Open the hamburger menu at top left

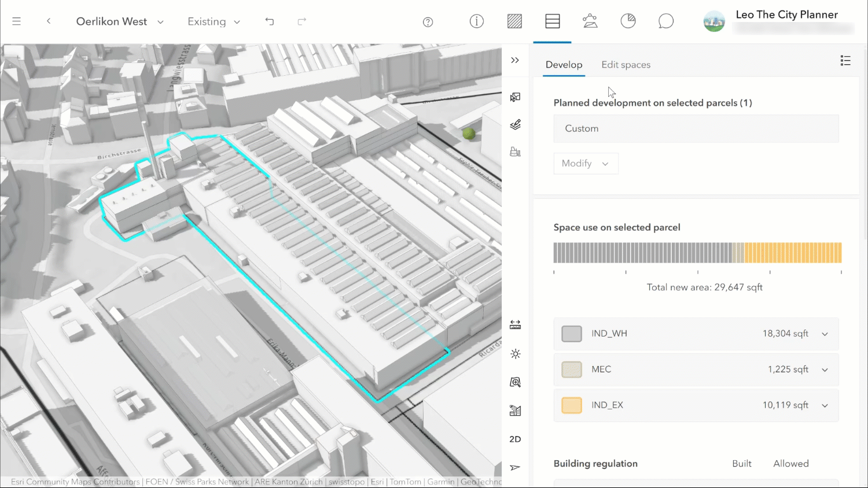pos(16,21)
